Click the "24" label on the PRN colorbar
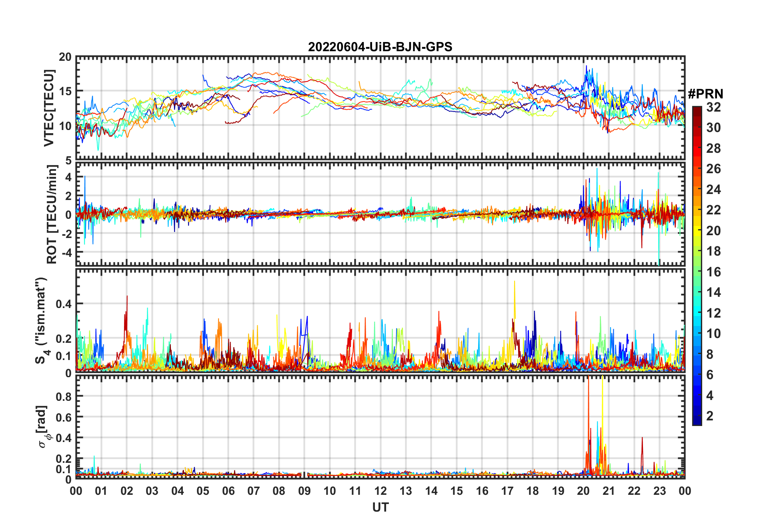Viewport: 761px width, 532px height. tap(713, 190)
